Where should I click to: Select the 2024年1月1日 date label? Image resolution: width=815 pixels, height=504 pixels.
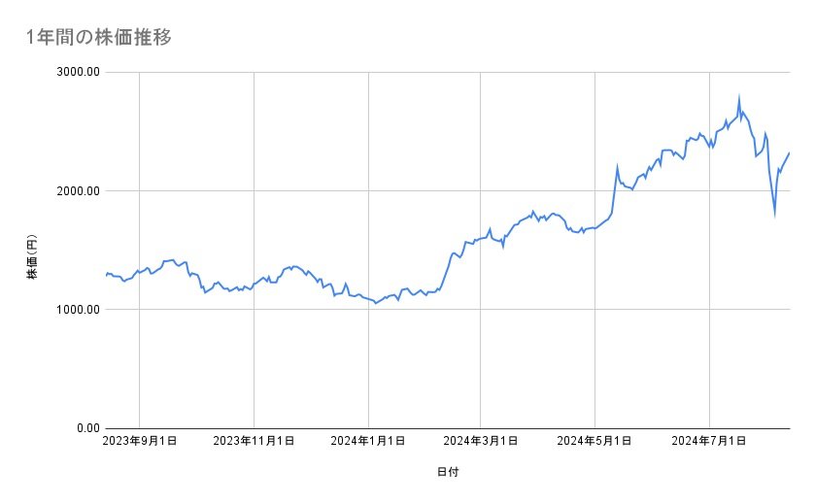click(x=368, y=442)
